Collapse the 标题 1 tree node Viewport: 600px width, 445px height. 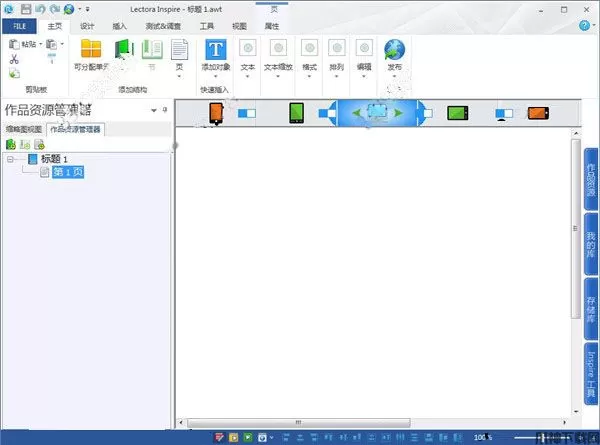(x=11, y=159)
